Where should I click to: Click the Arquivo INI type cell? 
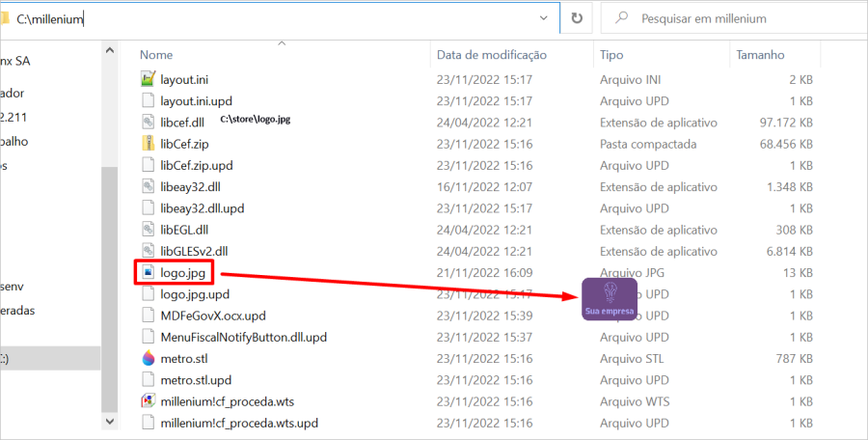tap(630, 79)
